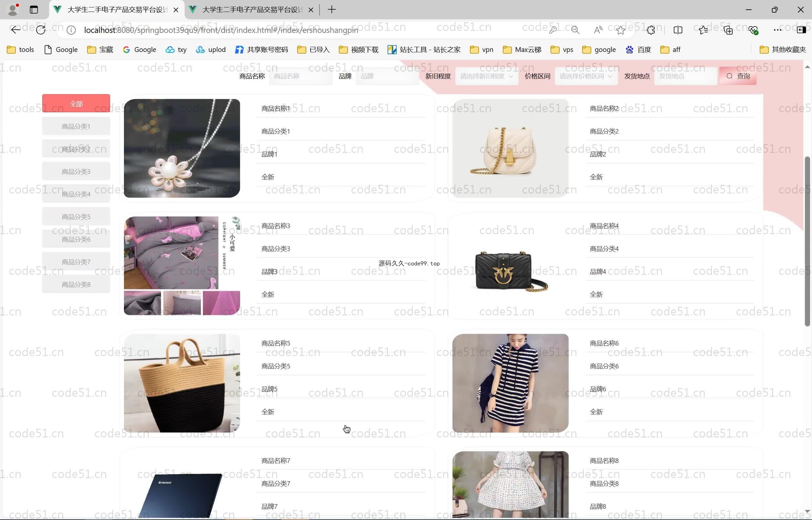This screenshot has height=520, width=812.
Task: Click the 商品名称3 product title
Action: [x=276, y=226]
